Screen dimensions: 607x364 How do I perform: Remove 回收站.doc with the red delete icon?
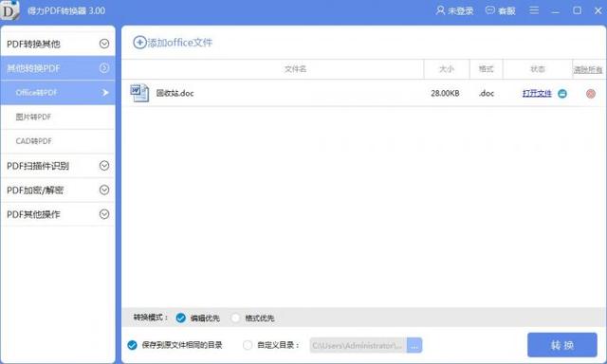[x=590, y=94]
